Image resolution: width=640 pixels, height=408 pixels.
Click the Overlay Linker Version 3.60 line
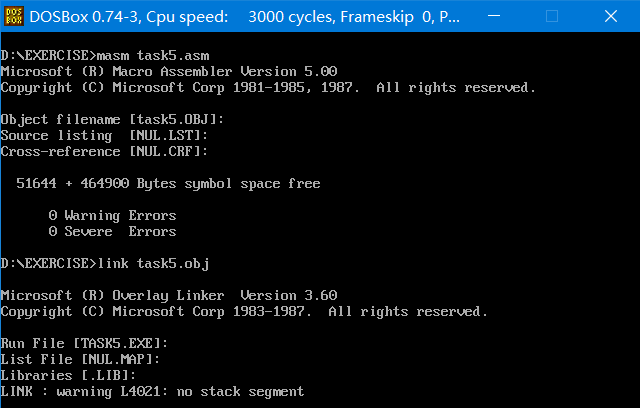click(169, 295)
